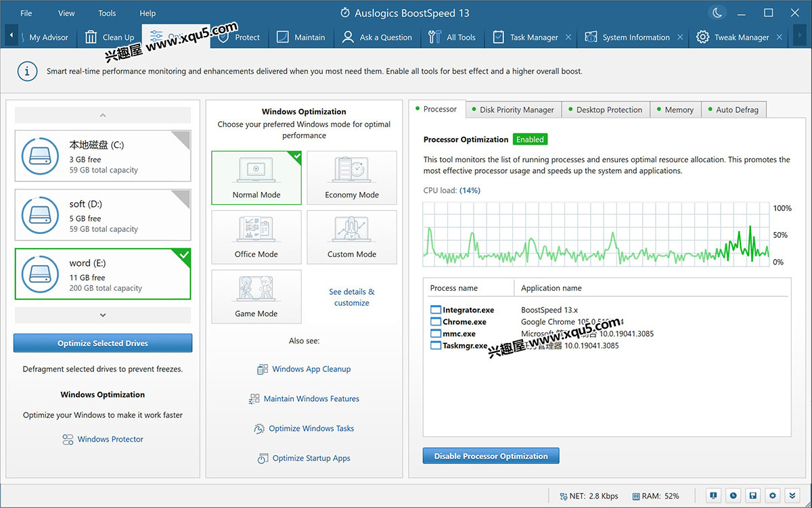Select the soft (D:) drive
The image size is (812, 508).
click(x=103, y=215)
